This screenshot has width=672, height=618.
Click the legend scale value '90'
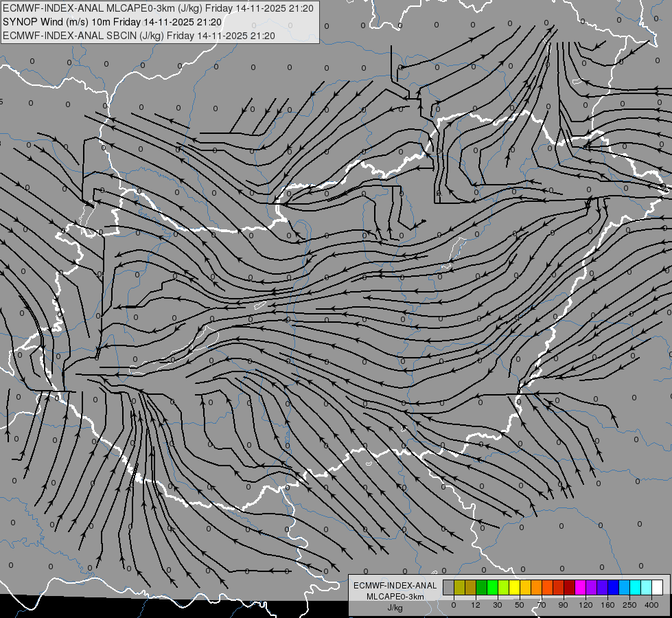(x=563, y=605)
